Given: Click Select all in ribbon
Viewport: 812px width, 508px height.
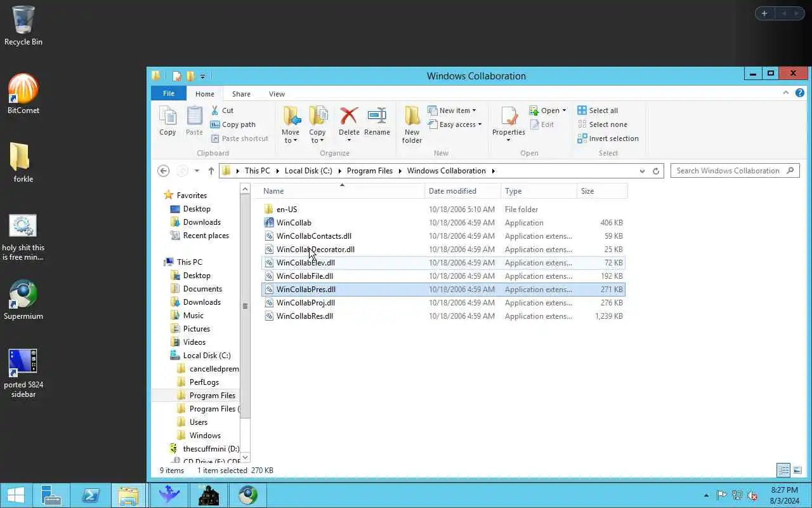Looking at the screenshot, I should tap(598, 110).
